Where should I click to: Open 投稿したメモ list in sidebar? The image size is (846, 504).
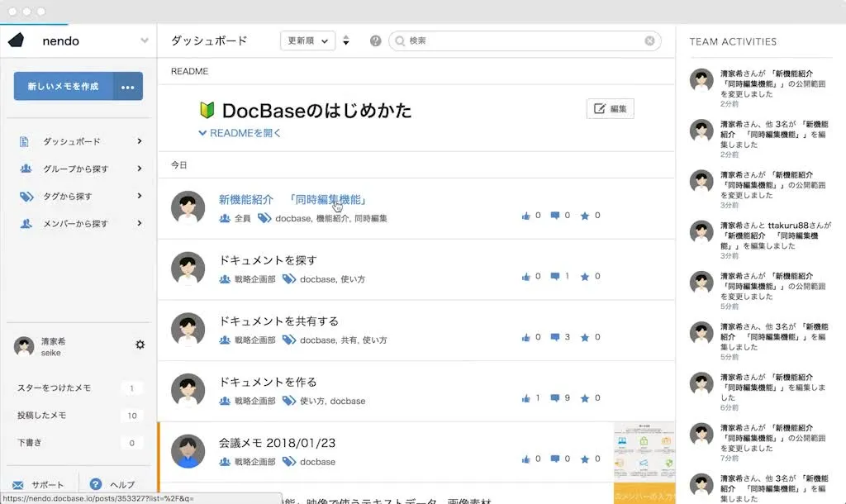pos(42,415)
